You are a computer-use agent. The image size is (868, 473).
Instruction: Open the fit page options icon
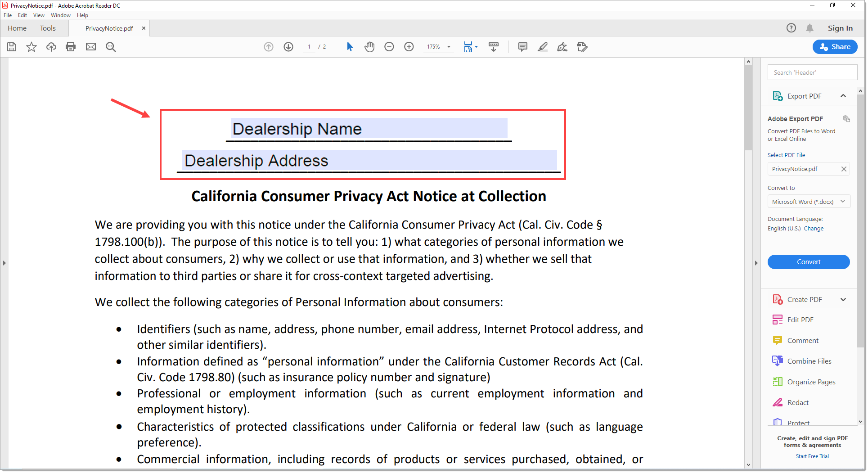[471, 47]
